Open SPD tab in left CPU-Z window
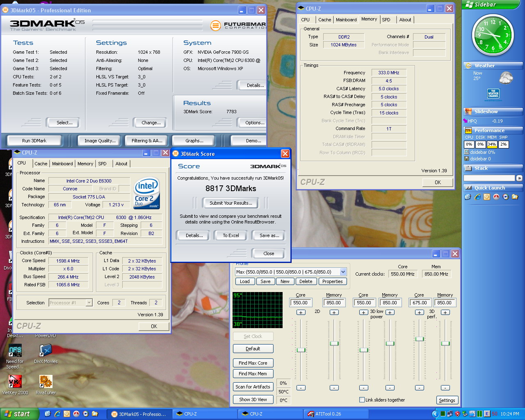 (102, 164)
